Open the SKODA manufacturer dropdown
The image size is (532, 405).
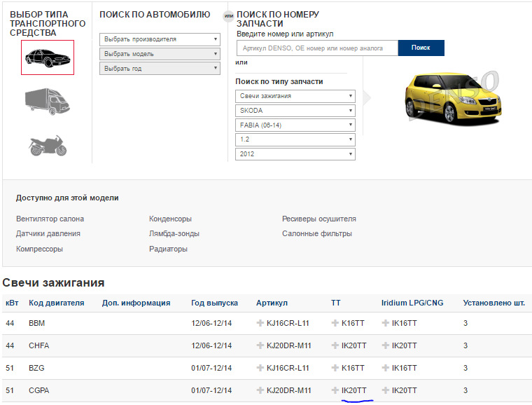(295, 111)
